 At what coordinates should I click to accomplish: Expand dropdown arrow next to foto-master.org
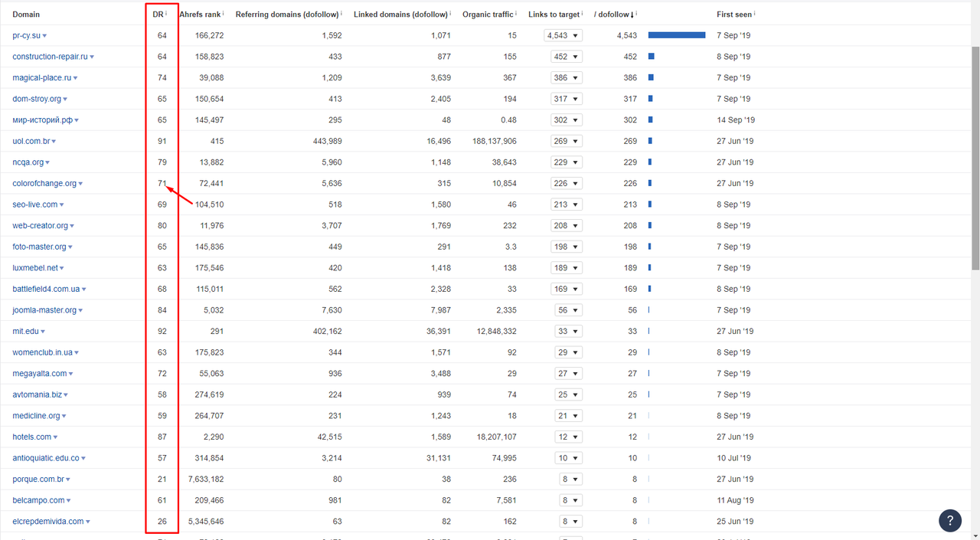click(70, 247)
